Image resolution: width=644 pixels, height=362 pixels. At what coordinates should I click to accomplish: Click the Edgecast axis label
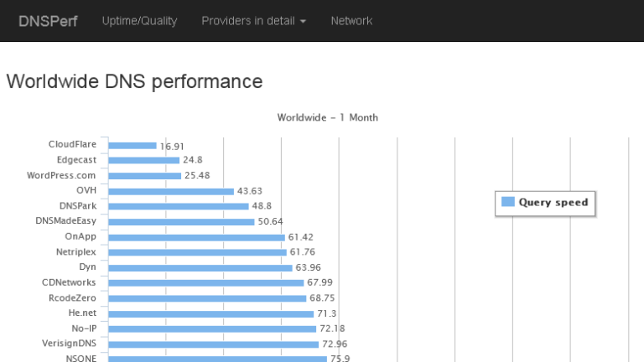click(76, 160)
